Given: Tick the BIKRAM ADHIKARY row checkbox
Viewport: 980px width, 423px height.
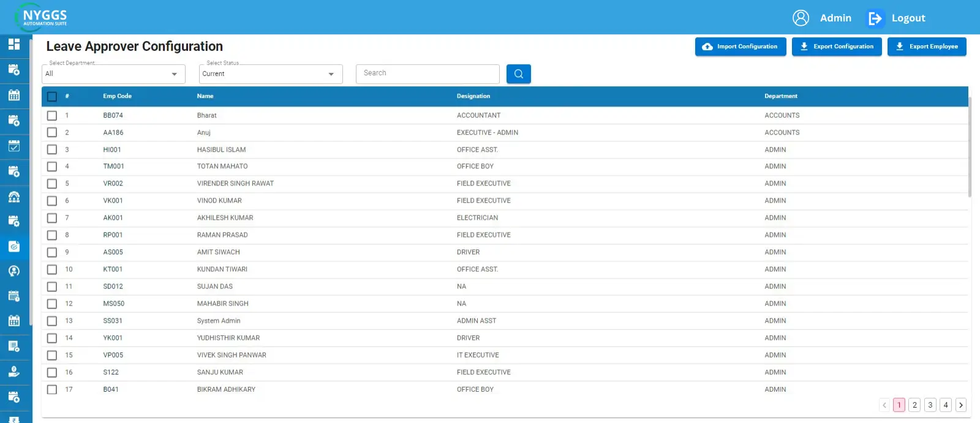Looking at the screenshot, I should [x=52, y=389].
